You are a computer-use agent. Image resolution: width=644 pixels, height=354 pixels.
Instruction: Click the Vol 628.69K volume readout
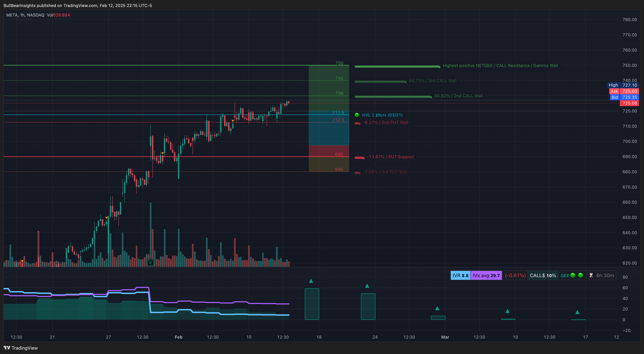(x=58, y=15)
